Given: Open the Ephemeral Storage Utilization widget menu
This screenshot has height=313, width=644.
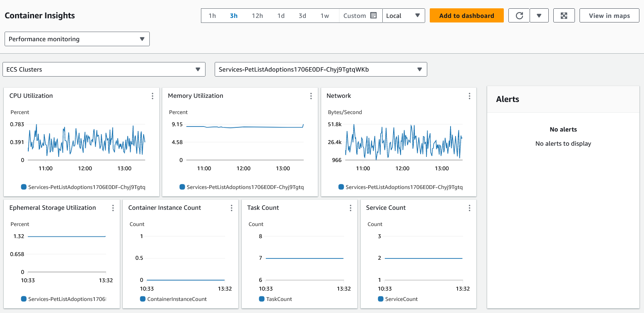Looking at the screenshot, I should pos(113,208).
